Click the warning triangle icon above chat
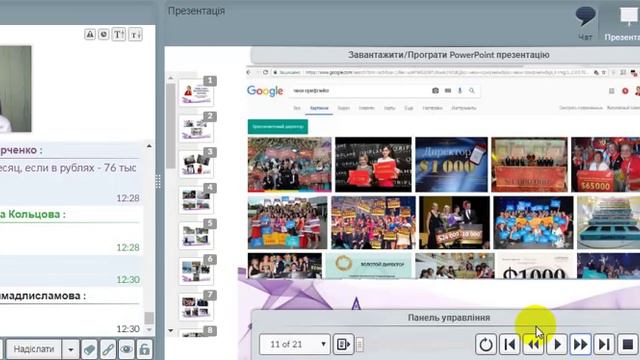This screenshot has width=640, height=360. point(90,34)
